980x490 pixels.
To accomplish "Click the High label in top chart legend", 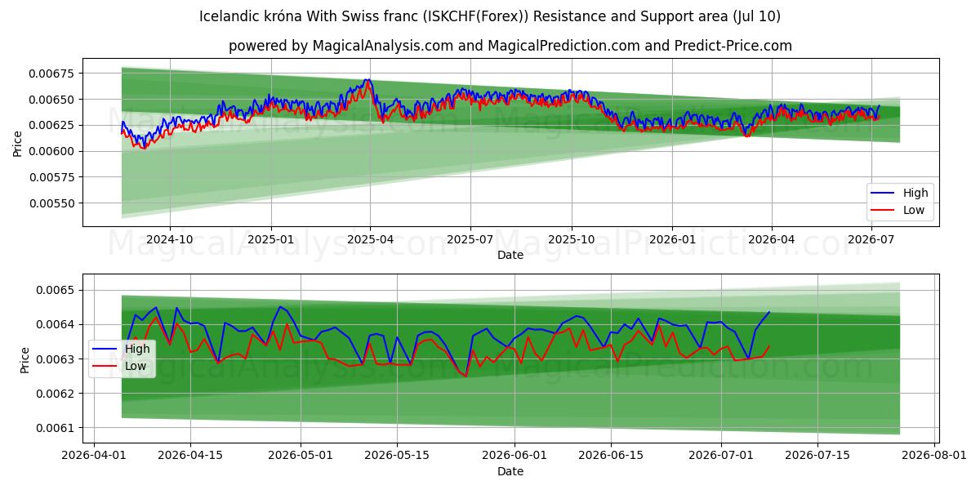I will coord(915,194).
